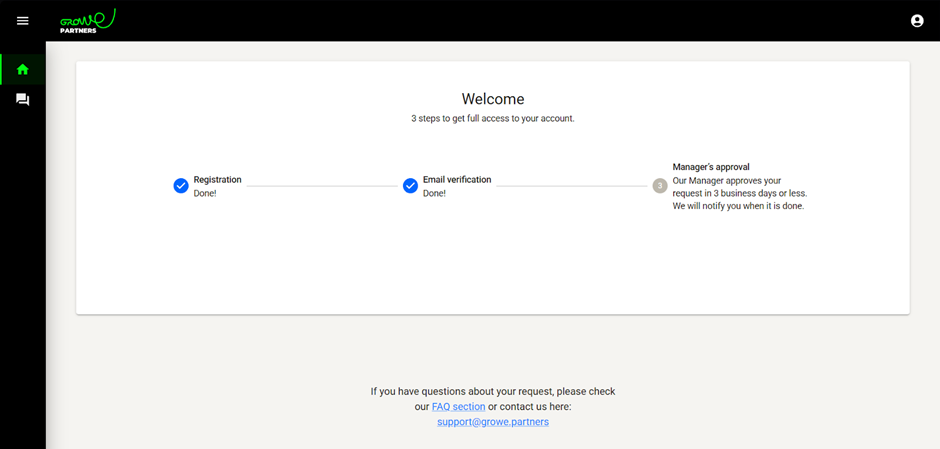Click the Growe Partners logo
The width and height of the screenshot is (940, 449).
[x=87, y=20]
